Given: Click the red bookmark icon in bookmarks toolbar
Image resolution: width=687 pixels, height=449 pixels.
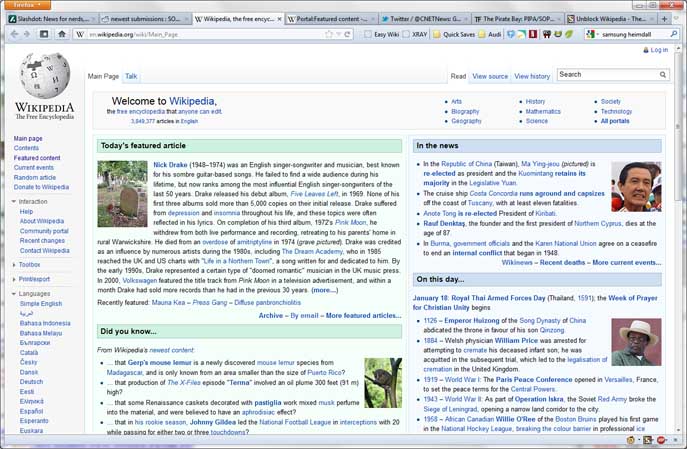Looking at the screenshot, I should pyautogui.click(x=533, y=34).
